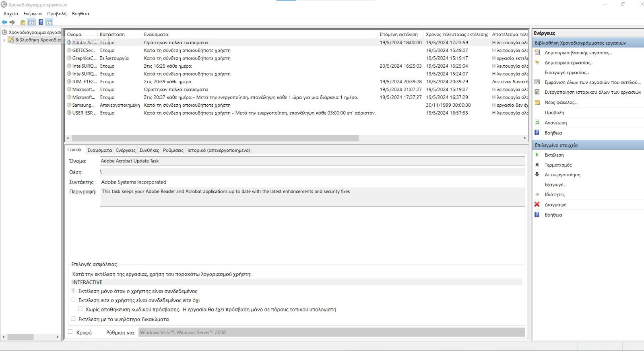This screenshot has width=644, height=351.
Task: Click the '20/5/2024 16:25:03' next run cell
Action: point(400,66)
